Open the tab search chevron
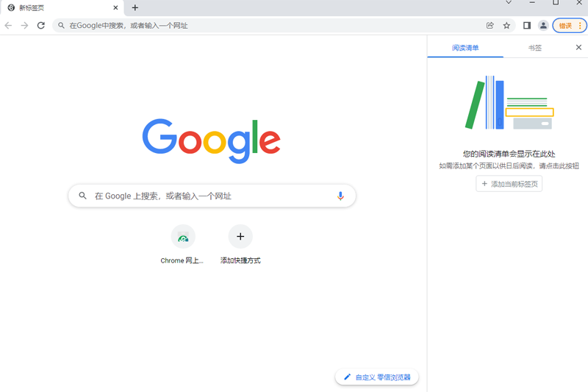This screenshot has height=392, width=588. [x=509, y=2]
